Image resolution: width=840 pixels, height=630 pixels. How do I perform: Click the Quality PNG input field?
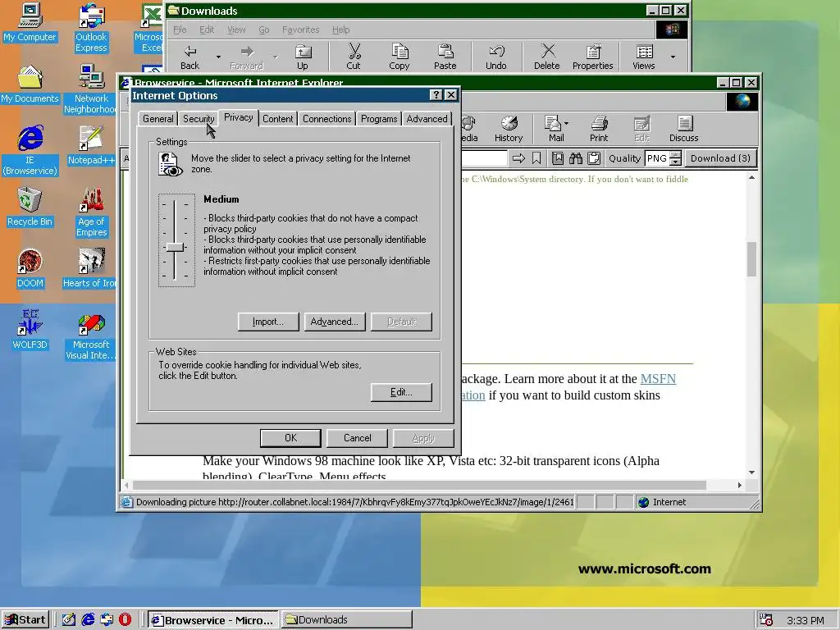coord(657,158)
